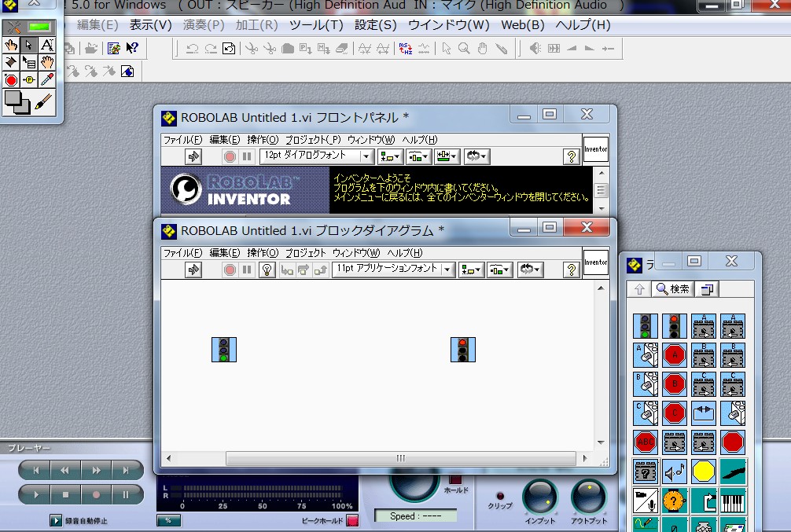
Task: Pick the Stop A palette block
Action: tap(675, 355)
